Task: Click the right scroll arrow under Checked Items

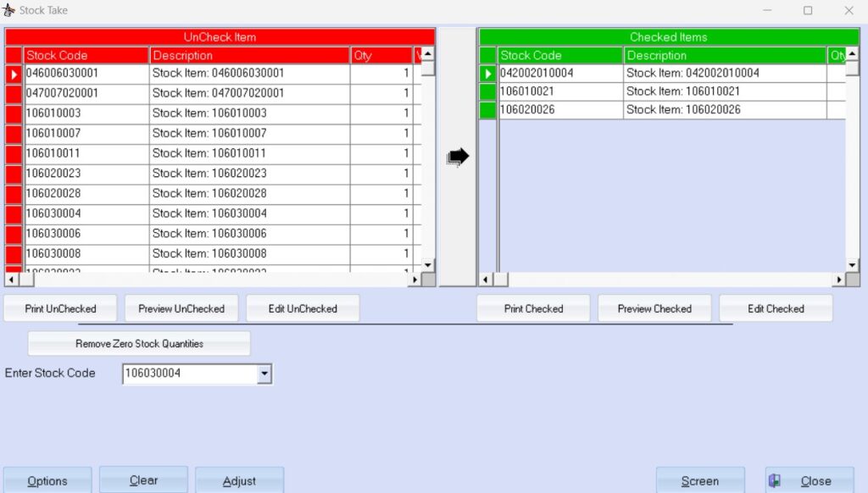Action: tap(840, 278)
